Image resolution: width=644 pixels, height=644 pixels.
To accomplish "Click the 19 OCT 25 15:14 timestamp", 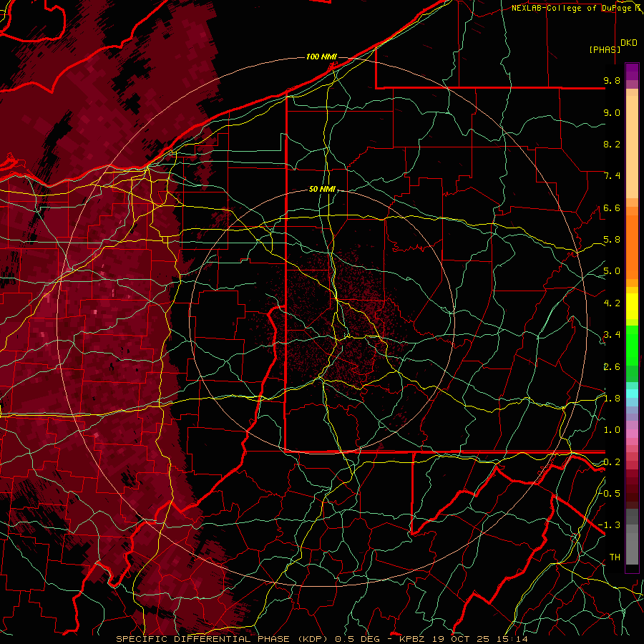I will pos(479,639).
